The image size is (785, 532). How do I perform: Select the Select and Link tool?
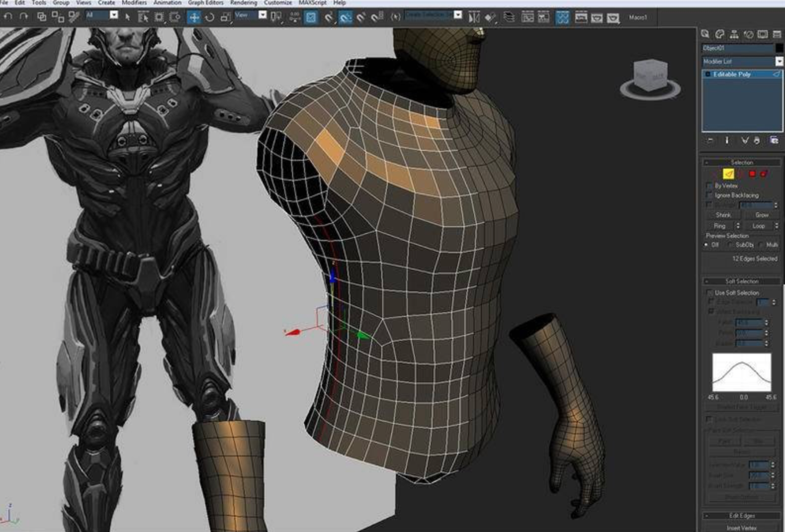point(42,17)
